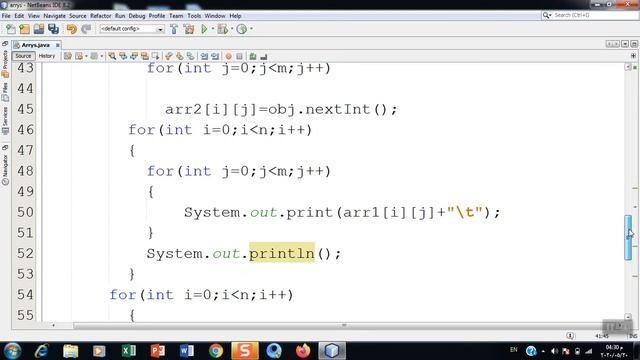The height and width of the screenshot is (360, 640).
Task: Click the Stop Macro Recording icon
Action: point(240,56)
